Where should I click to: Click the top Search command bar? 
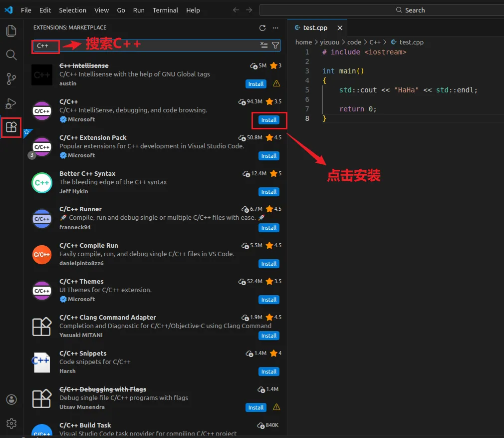pos(382,10)
